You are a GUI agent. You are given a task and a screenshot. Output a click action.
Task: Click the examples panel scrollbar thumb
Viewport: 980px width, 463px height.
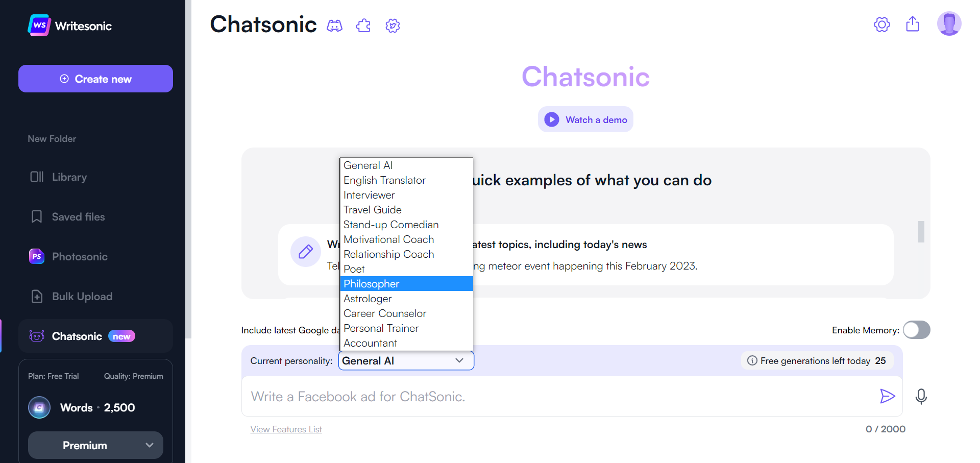click(x=921, y=232)
